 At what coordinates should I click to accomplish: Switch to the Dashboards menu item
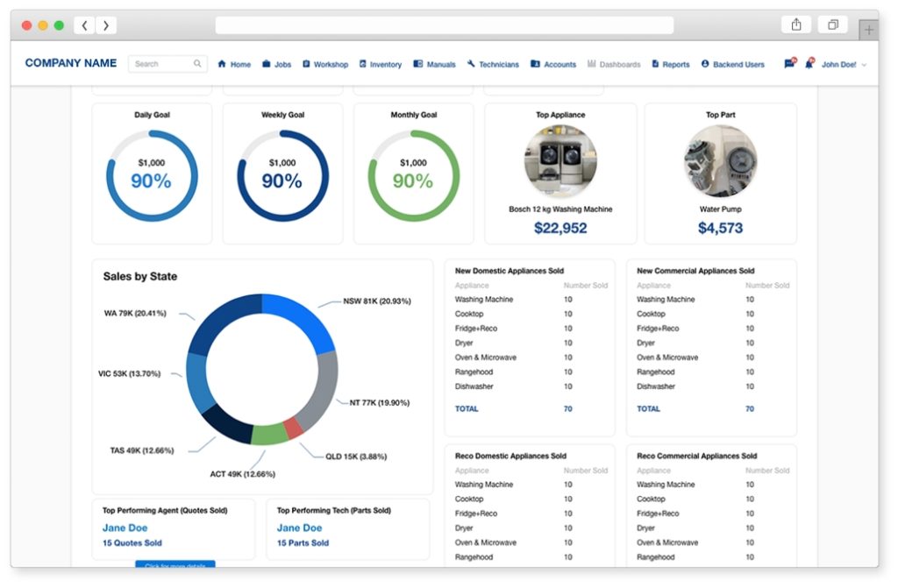point(614,63)
